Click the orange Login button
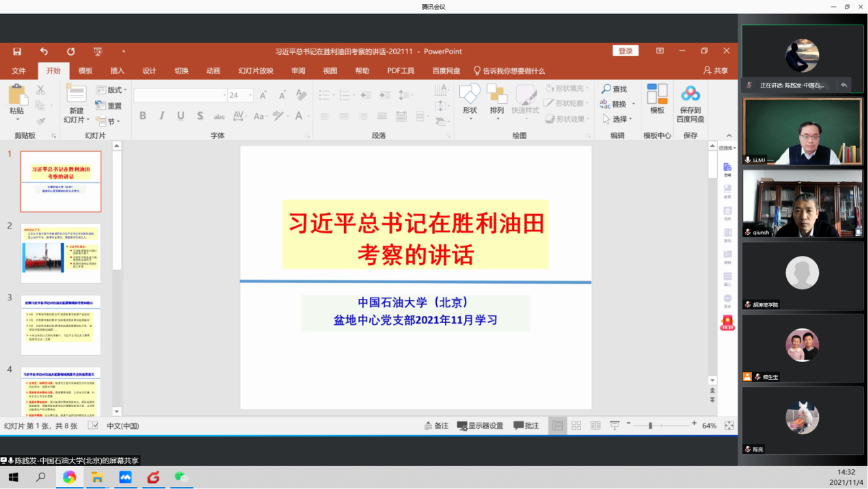 tap(625, 51)
